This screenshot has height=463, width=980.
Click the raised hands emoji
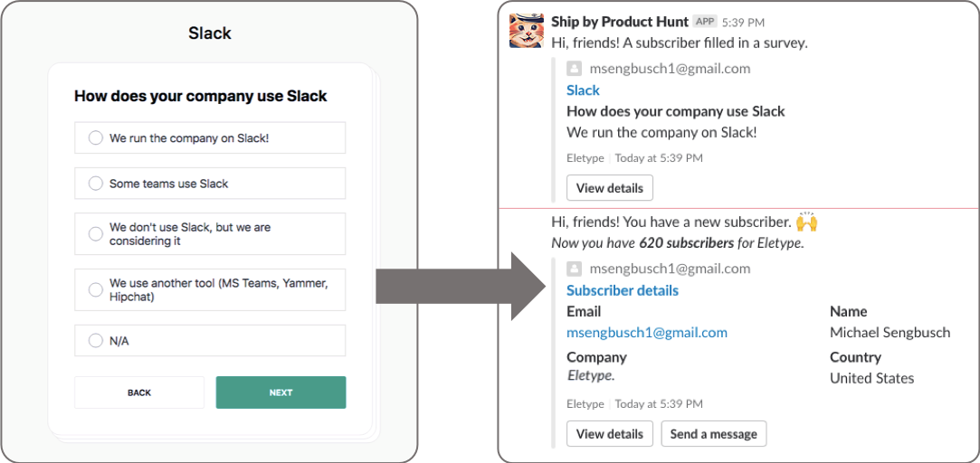[805, 222]
